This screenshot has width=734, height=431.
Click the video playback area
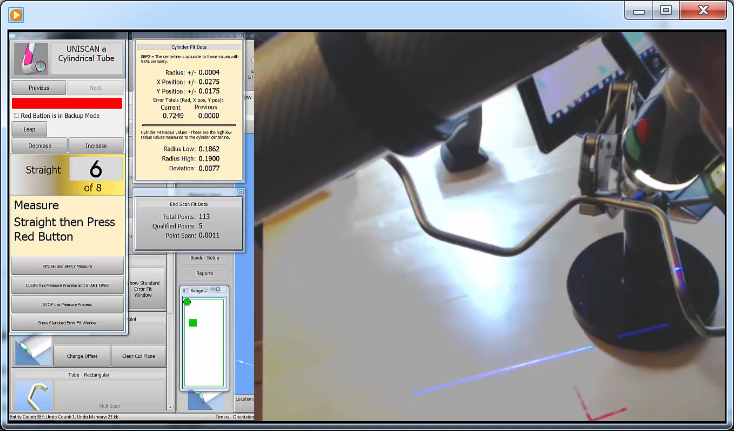click(490, 226)
